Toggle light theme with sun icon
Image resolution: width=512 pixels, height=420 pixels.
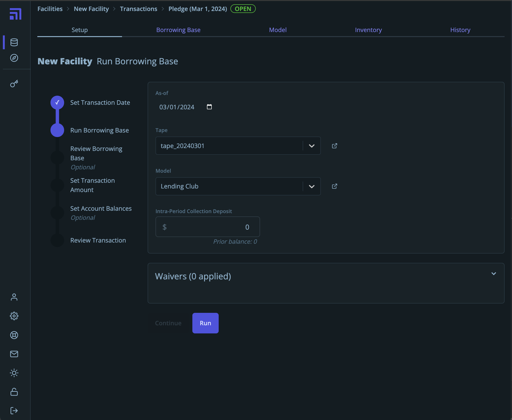pyautogui.click(x=14, y=373)
